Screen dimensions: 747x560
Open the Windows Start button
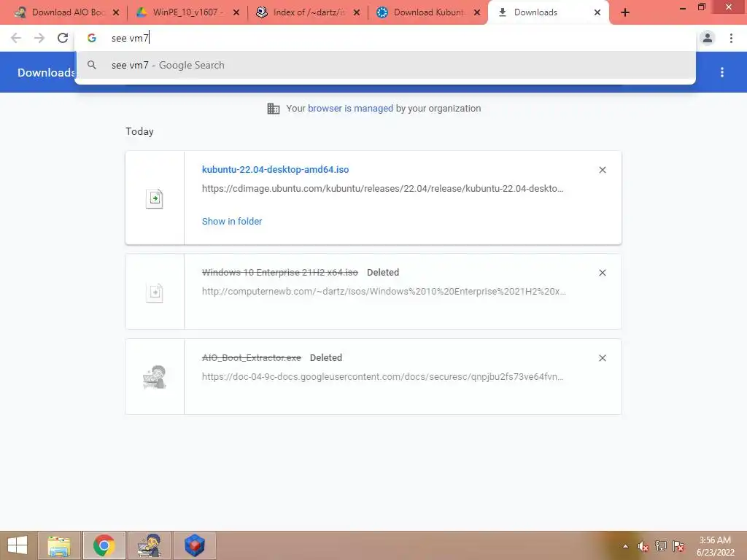[x=18, y=545]
